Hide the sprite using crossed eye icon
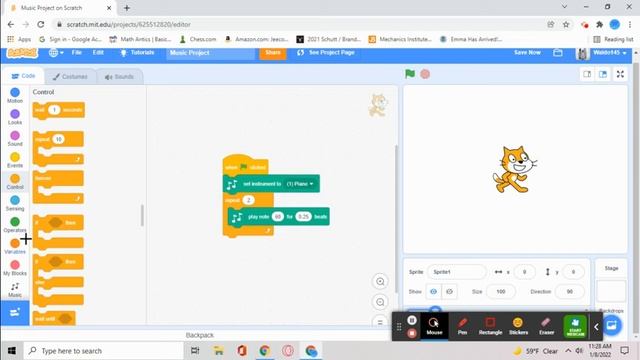The image size is (640, 360). coord(449,291)
